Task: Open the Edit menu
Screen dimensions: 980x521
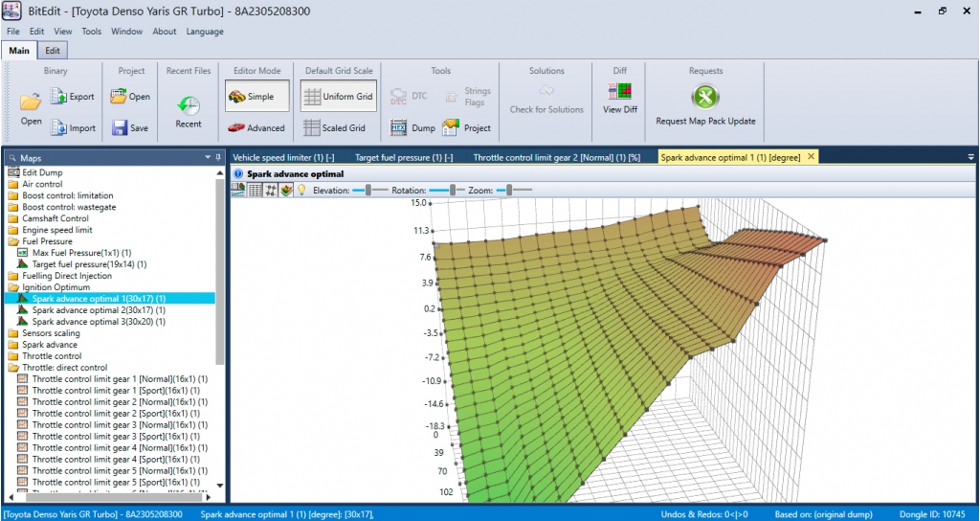Action: click(x=37, y=32)
